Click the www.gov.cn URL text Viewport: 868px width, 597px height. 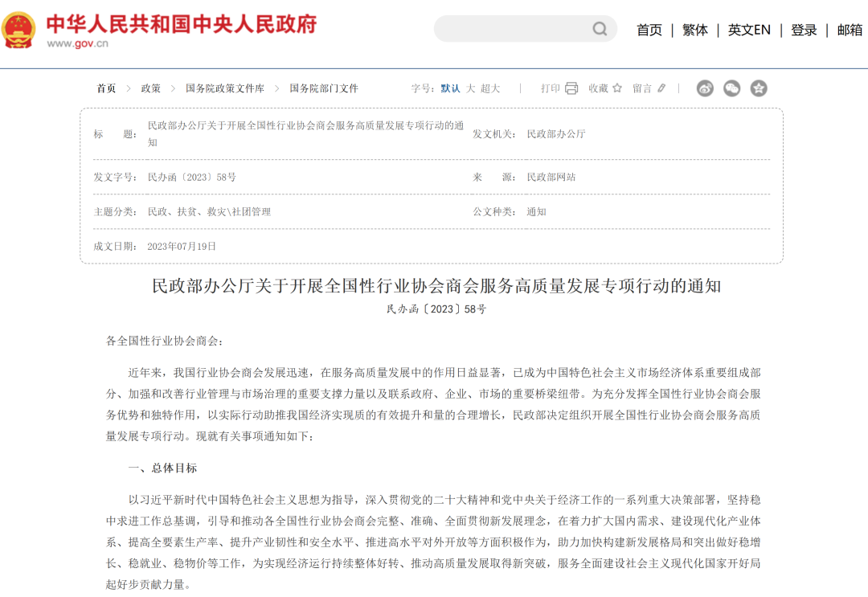click(x=77, y=43)
